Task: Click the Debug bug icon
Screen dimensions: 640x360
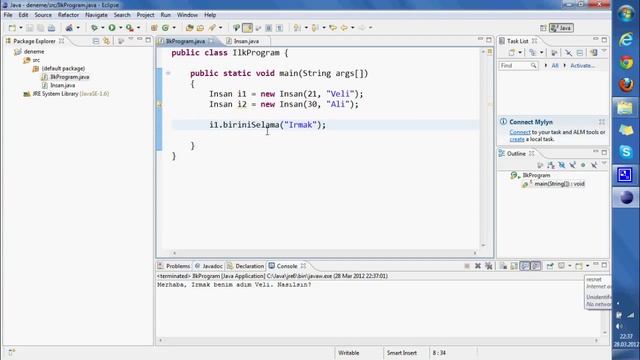Action: (94, 28)
